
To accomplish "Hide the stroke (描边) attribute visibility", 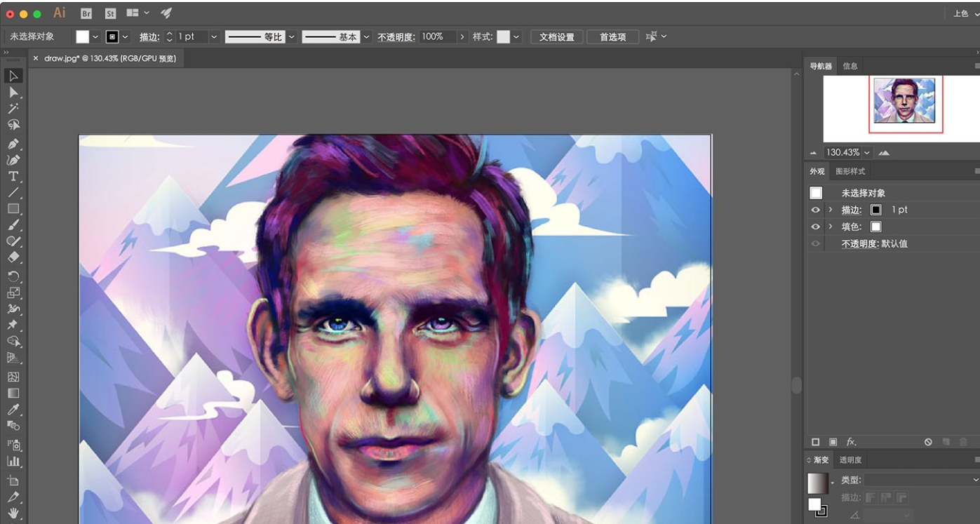I will [x=815, y=210].
